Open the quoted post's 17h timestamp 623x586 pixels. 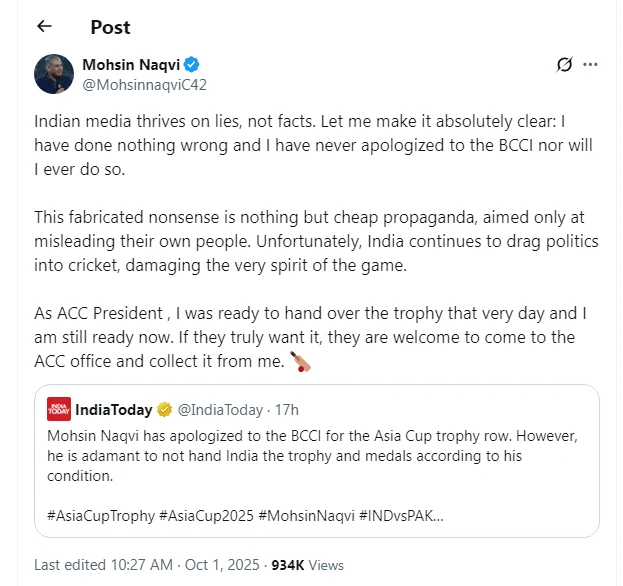pyautogui.click(x=286, y=409)
